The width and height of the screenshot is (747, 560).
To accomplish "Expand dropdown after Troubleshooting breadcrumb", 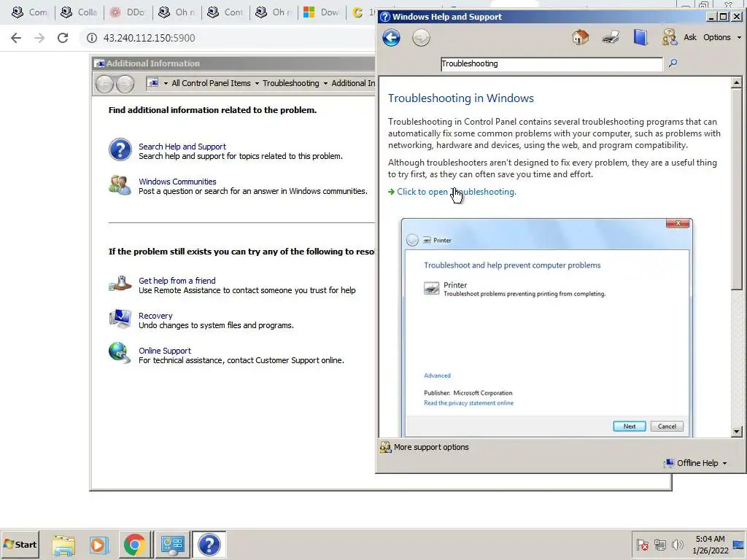I will click(x=325, y=83).
